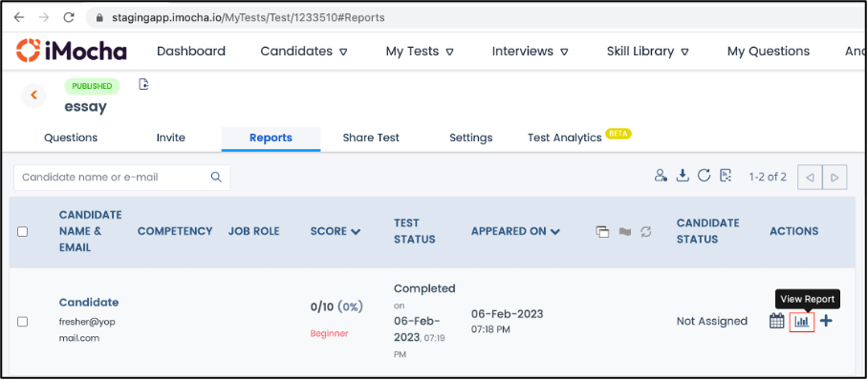868x380 pixels.
Task: Sort by SCORE column
Action: pyautogui.click(x=336, y=231)
